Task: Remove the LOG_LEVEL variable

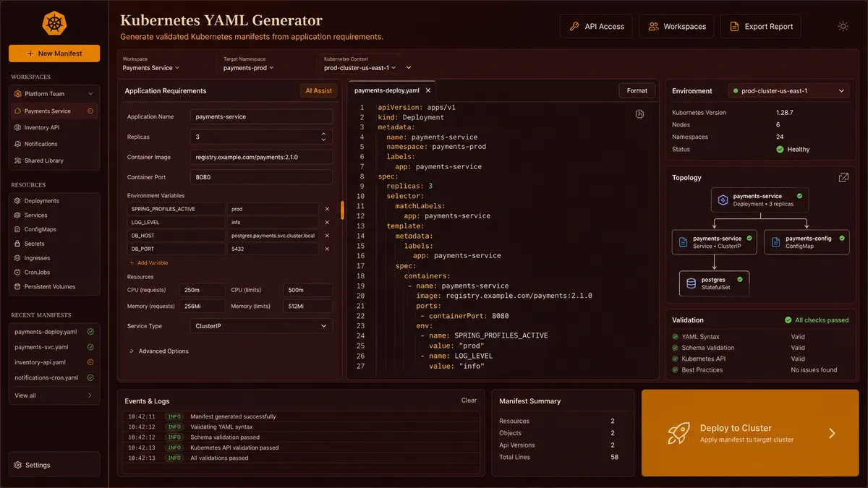Action: [x=327, y=222]
